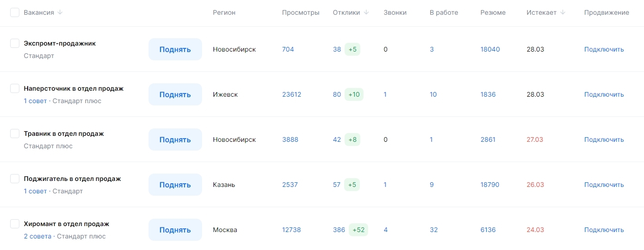Image resolution: width=644 pixels, height=250 pixels.
Task: Open views count 3888
Action: pyautogui.click(x=290, y=140)
